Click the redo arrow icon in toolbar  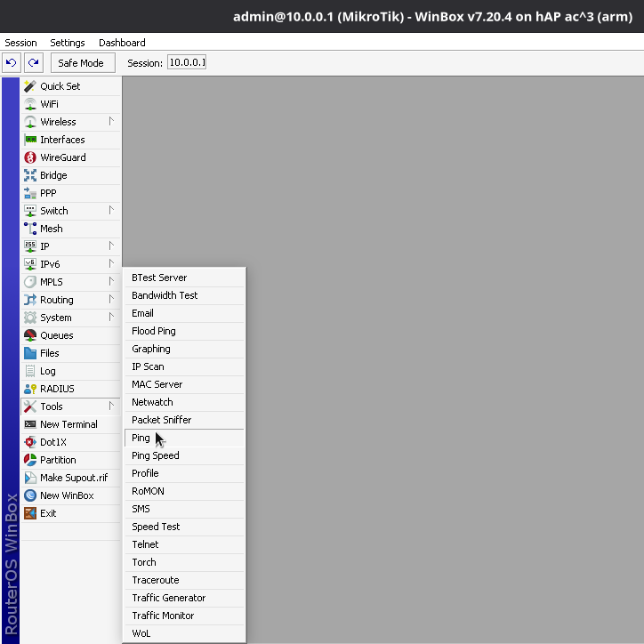coord(33,62)
